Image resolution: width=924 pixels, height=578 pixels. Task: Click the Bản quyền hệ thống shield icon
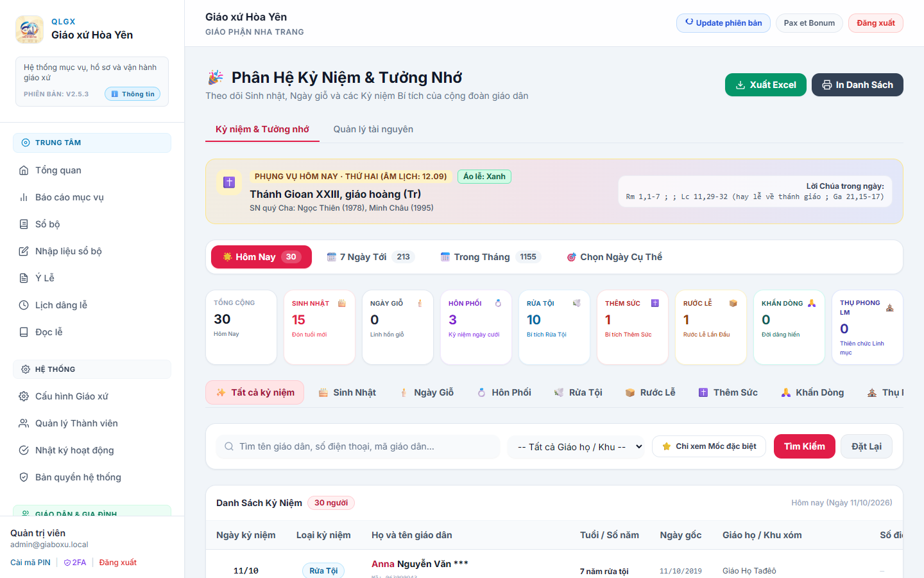pyautogui.click(x=24, y=477)
